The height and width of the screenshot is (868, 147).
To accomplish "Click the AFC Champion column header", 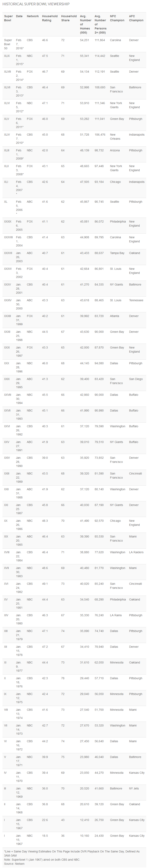I will 136,18.
